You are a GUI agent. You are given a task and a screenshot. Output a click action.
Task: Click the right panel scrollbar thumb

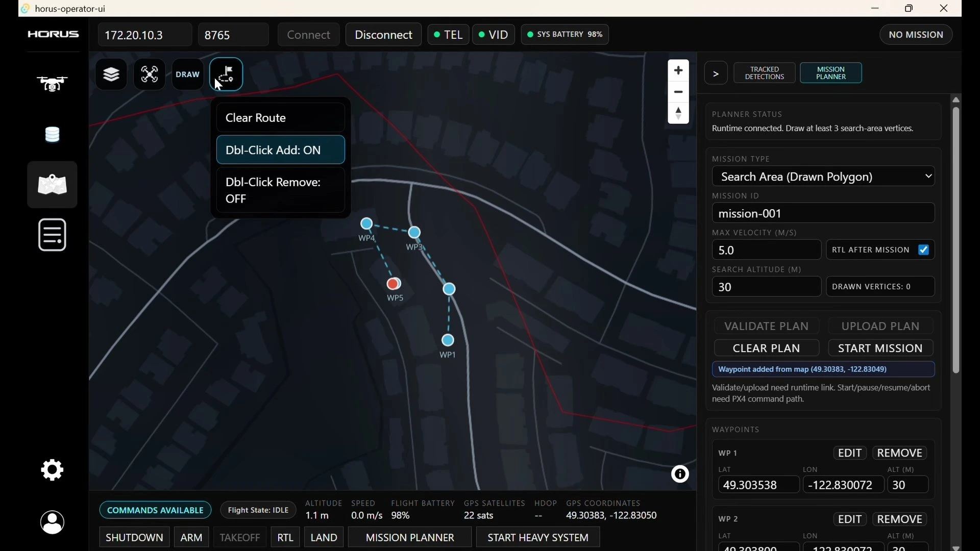click(956, 240)
